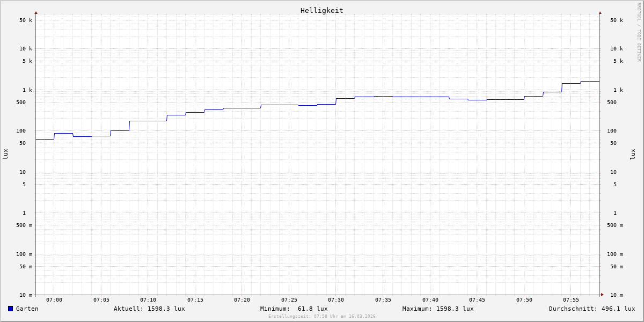
Task: Click the blue Garten legend color swatch
Action: point(10,309)
